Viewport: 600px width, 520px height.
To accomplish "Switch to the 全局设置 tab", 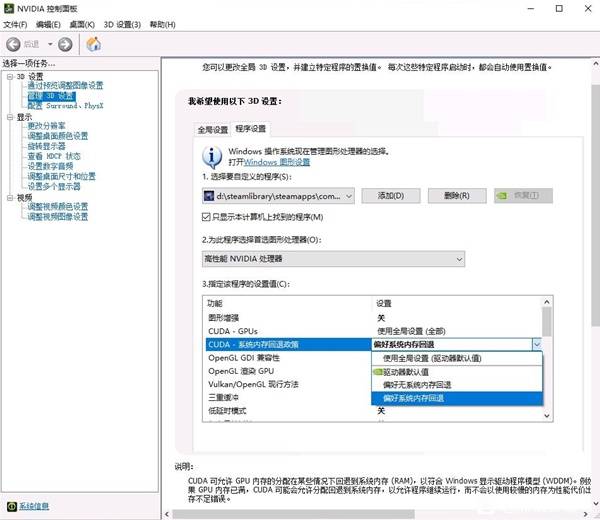I will point(211,129).
